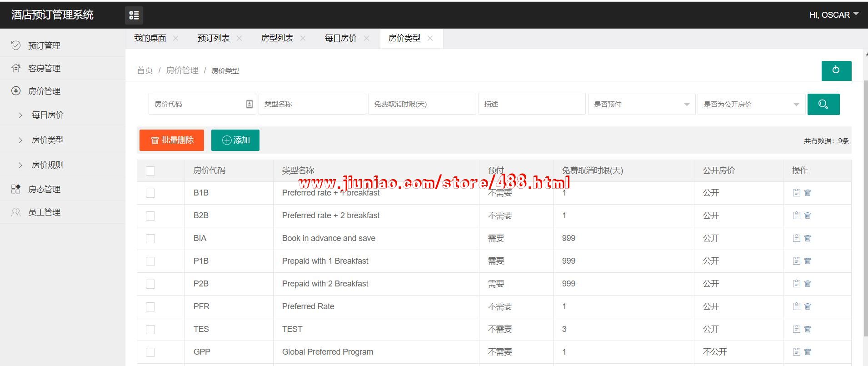Select the TES row checkbox
This screenshot has width=868, height=366.
click(150, 330)
